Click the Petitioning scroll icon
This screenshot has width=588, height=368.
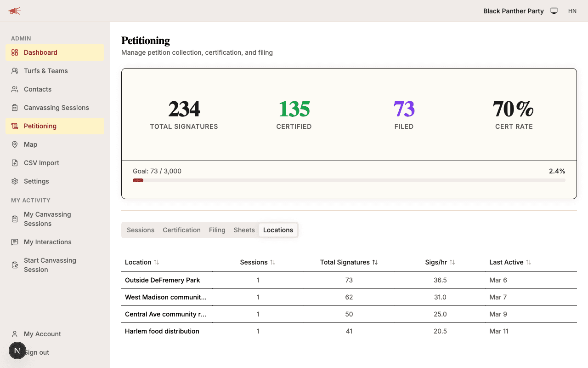click(x=15, y=126)
